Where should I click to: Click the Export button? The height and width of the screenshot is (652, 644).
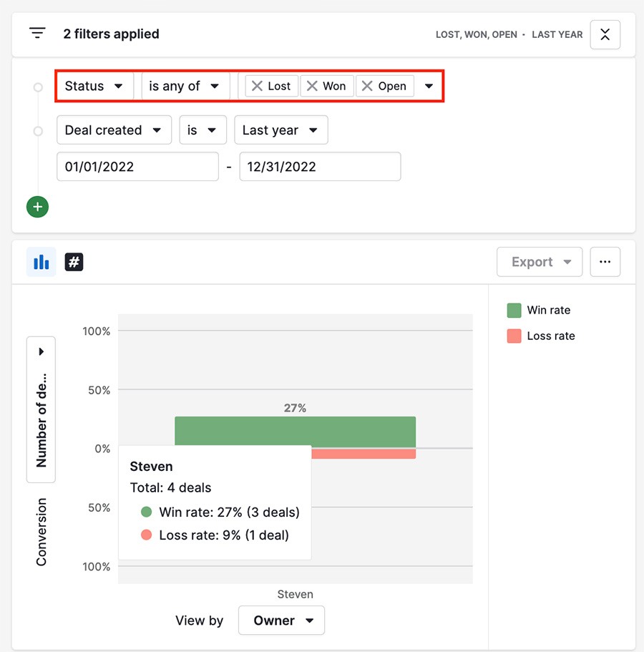click(539, 262)
